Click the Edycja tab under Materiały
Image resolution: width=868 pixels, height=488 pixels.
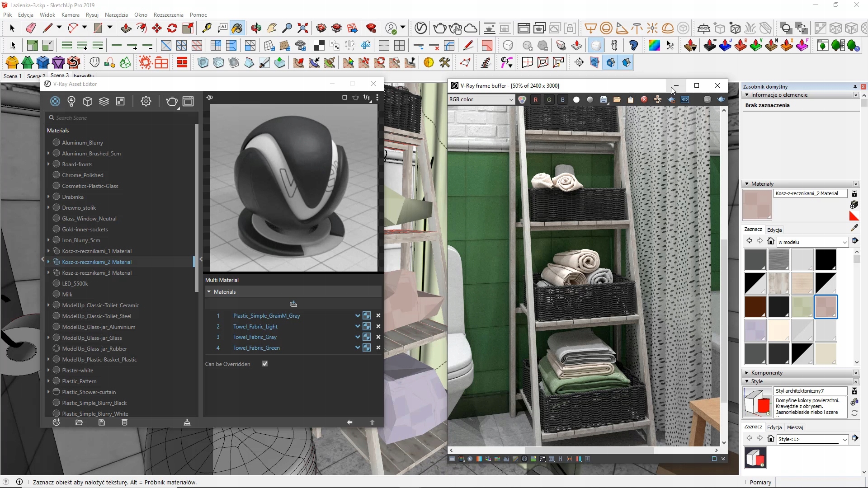coord(774,230)
